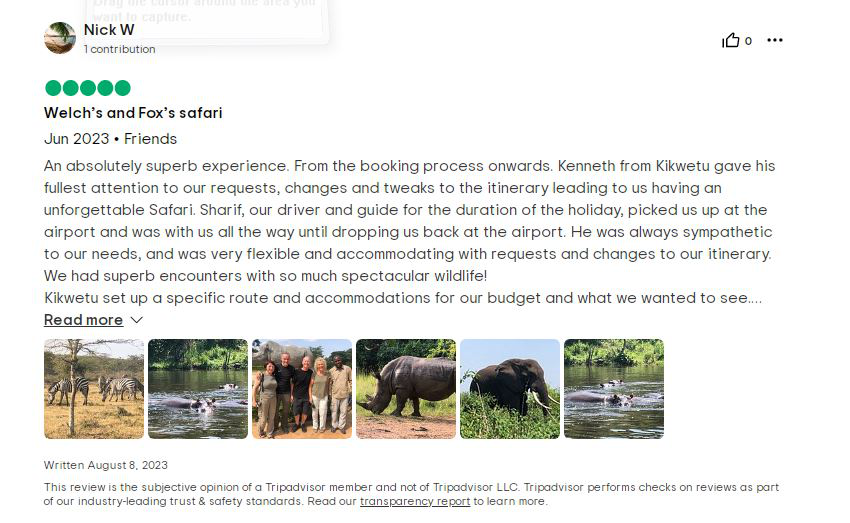Click the thumbs-up helpful icon
Image resolution: width=850 pixels, height=523 pixels.
coord(730,40)
